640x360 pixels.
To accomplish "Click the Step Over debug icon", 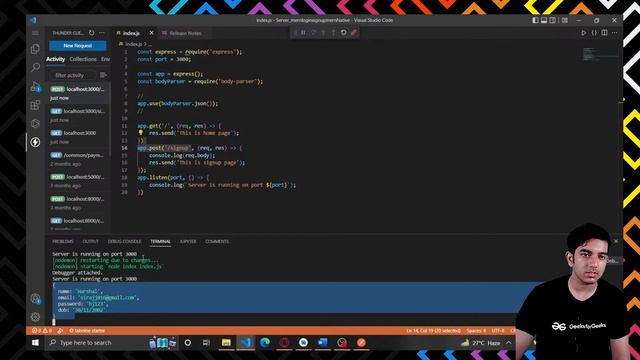I will tap(313, 33).
